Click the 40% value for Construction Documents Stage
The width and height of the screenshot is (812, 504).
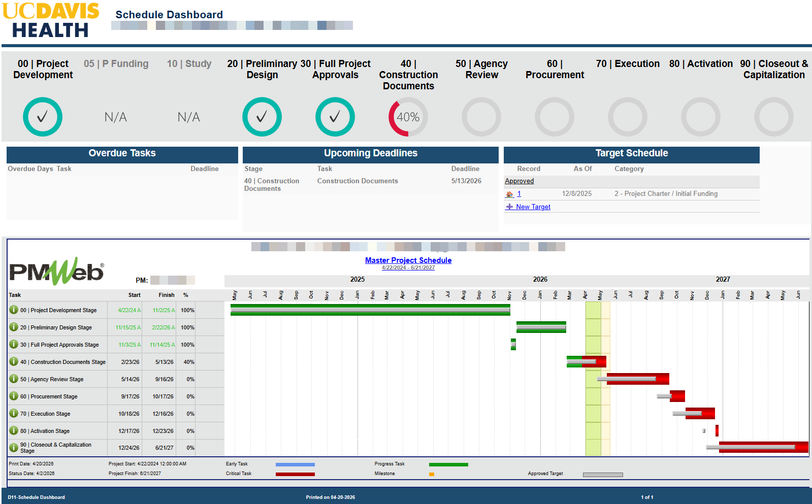click(189, 362)
